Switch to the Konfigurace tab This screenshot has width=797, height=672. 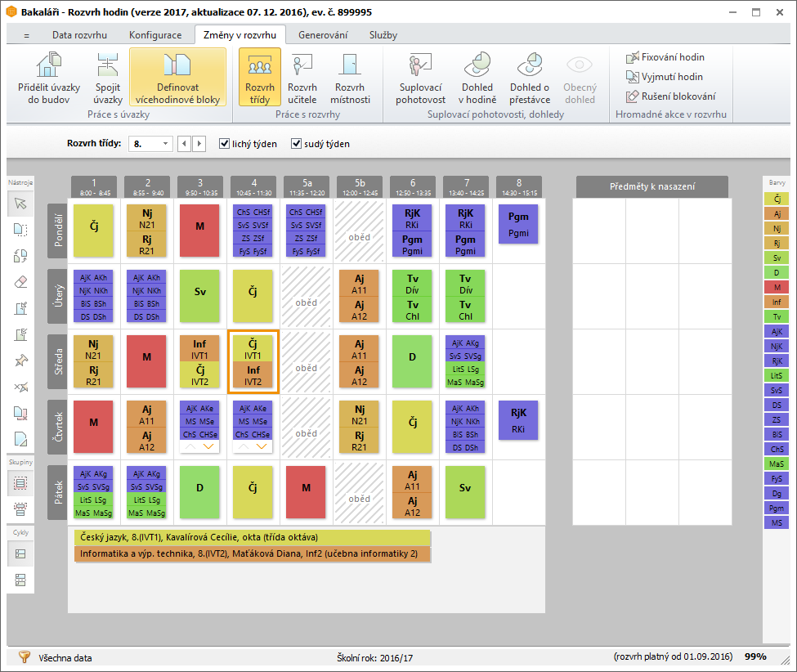point(155,35)
